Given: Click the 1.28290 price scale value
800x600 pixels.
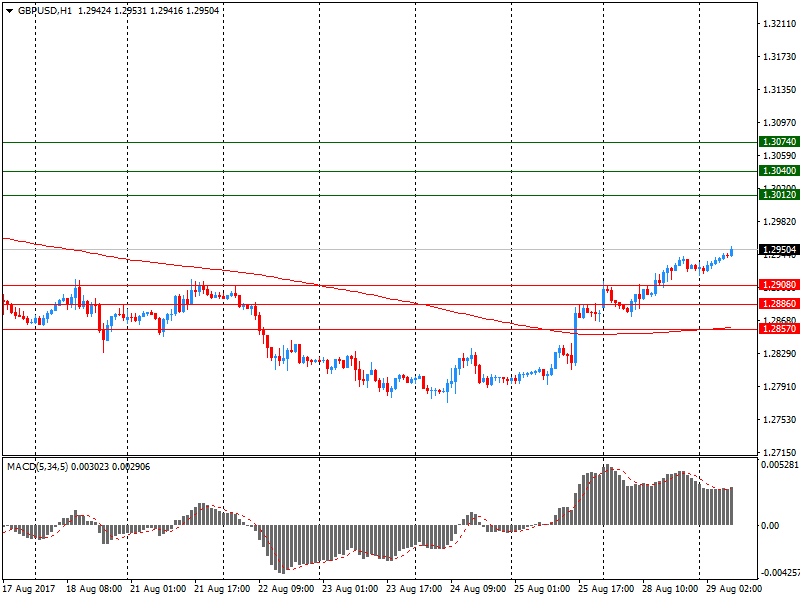Looking at the screenshot, I should (x=779, y=354).
